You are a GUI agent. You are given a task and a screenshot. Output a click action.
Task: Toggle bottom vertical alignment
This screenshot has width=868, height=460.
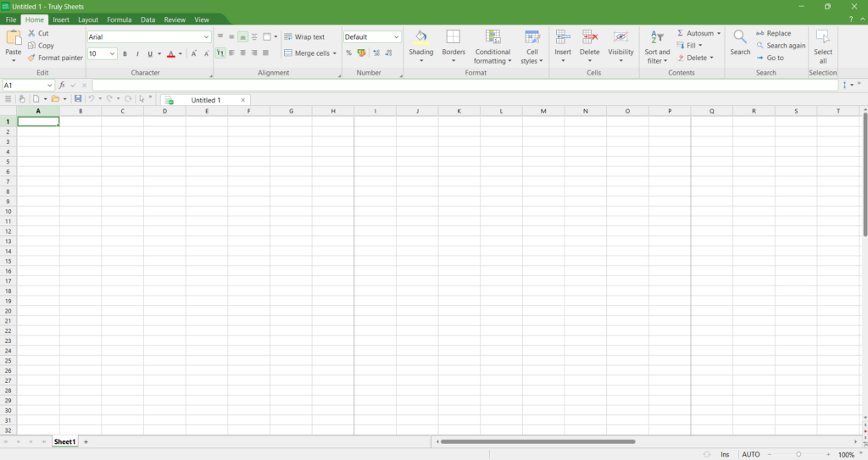pyautogui.click(x=242, y=36)
